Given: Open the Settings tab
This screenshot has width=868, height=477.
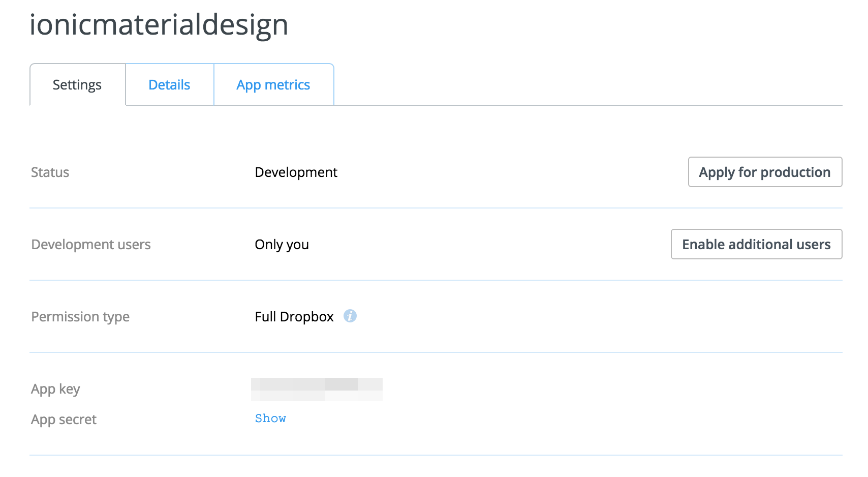Looking at the screenshot, I should (x=77, y=85).
